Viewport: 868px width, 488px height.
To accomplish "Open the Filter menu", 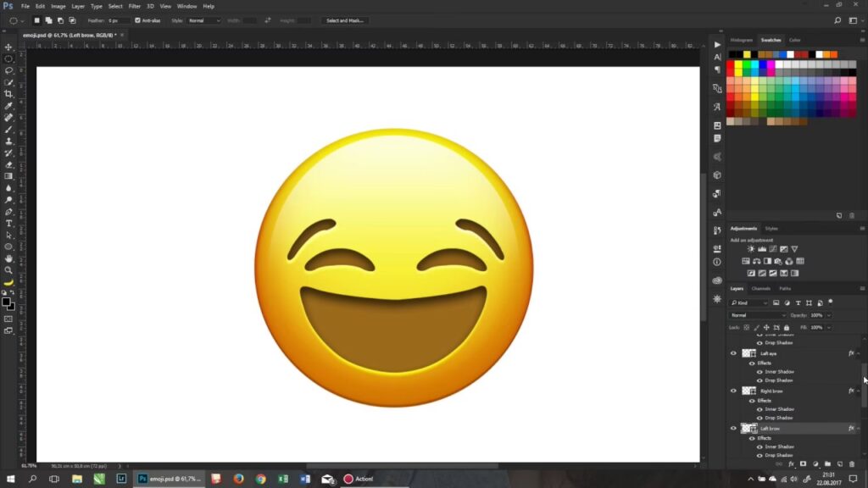I will pos(135,6).
